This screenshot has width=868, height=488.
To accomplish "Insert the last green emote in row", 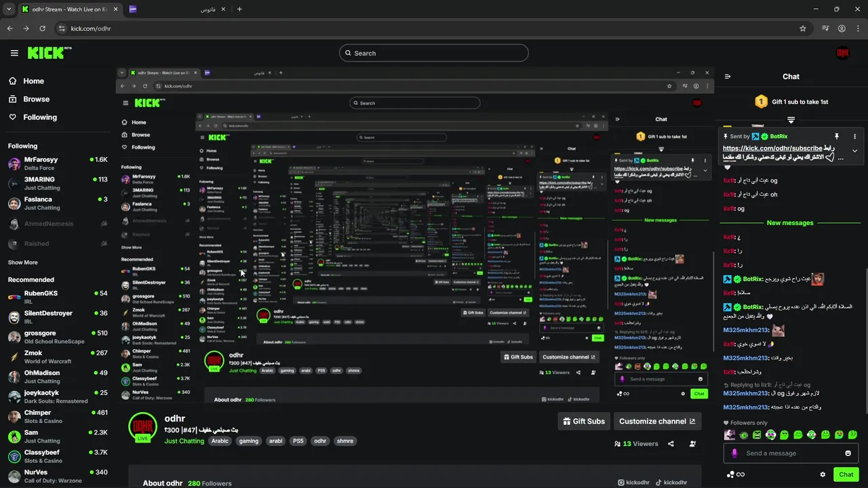I will click(852, 434).
